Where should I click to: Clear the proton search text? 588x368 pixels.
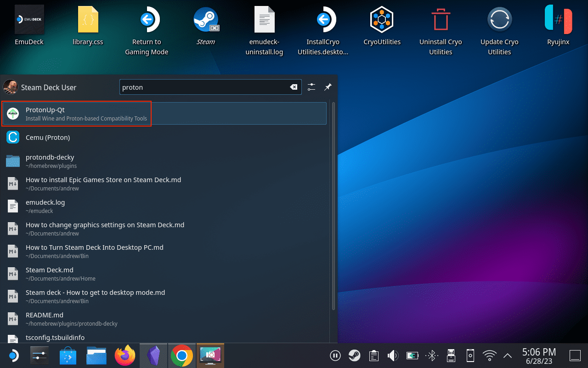[x=294, y=87]
